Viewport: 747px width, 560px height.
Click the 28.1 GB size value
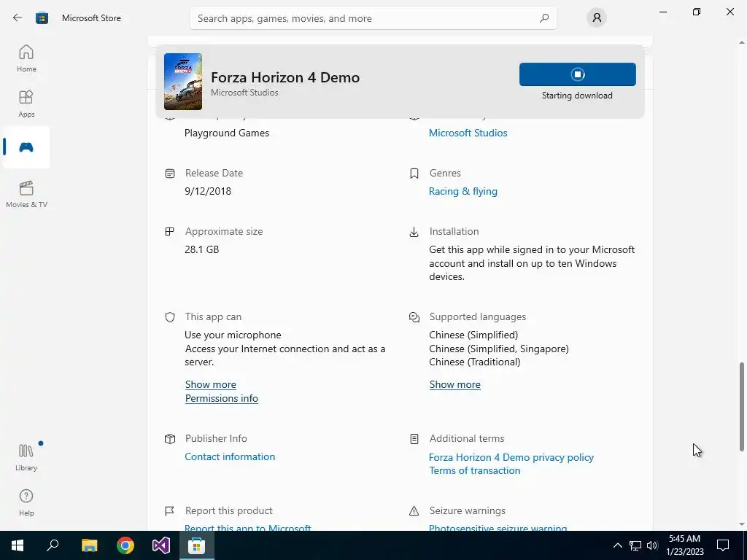point(201,249)
